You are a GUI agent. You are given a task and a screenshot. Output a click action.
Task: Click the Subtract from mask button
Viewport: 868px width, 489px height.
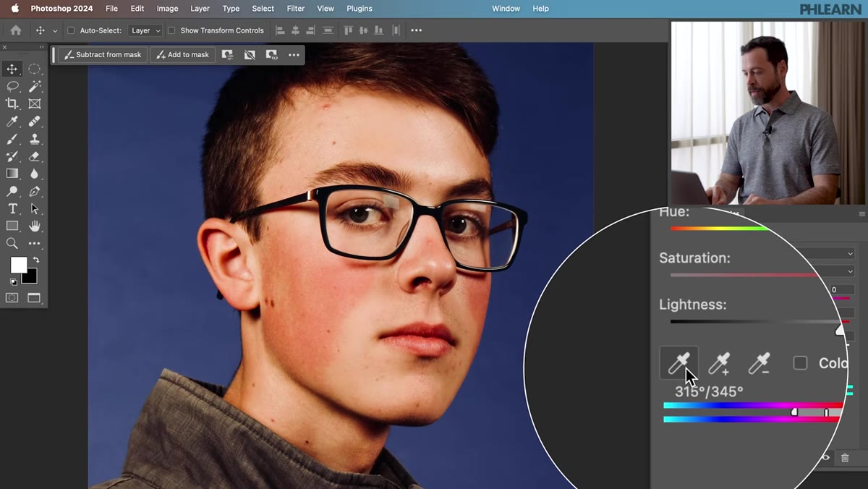[103, 55]
